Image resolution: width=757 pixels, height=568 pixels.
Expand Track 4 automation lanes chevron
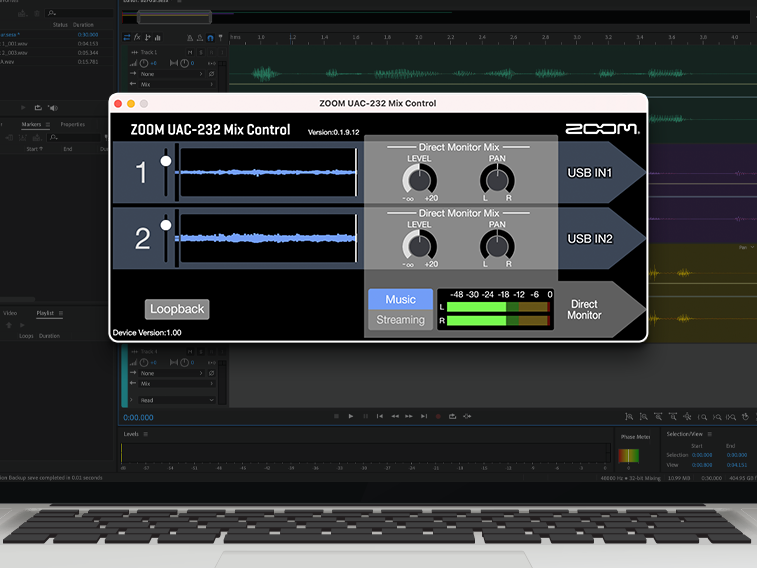131,400
